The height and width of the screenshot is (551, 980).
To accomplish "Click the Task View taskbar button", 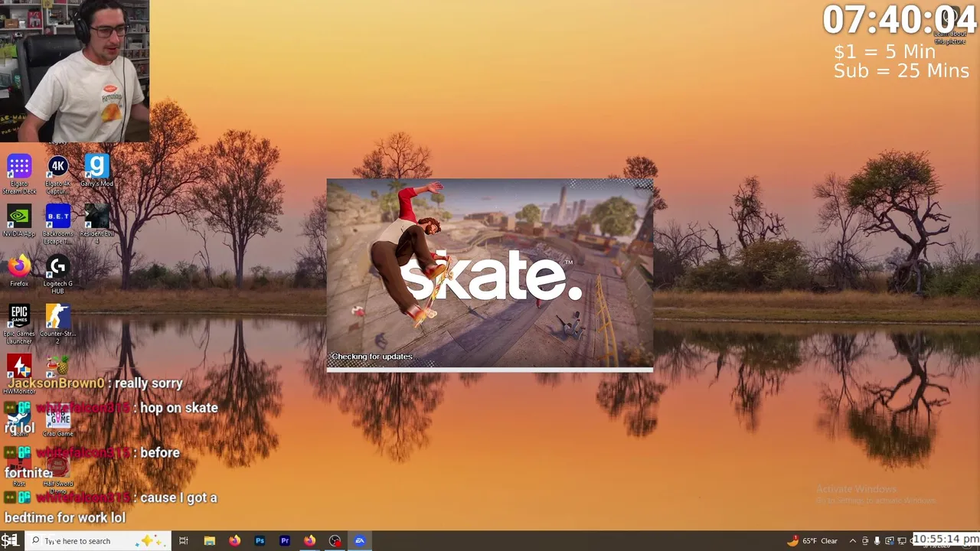I will click(x=184, y=541).
